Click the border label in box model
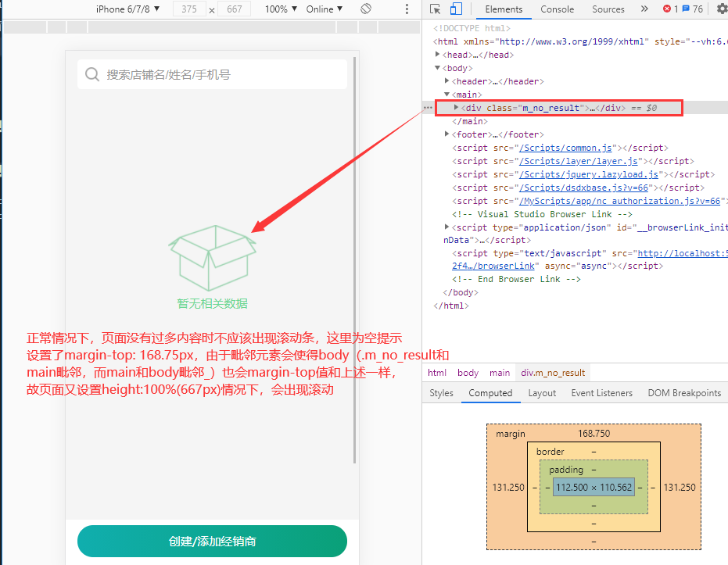The image size is (728, 565). tap(550, 452)
